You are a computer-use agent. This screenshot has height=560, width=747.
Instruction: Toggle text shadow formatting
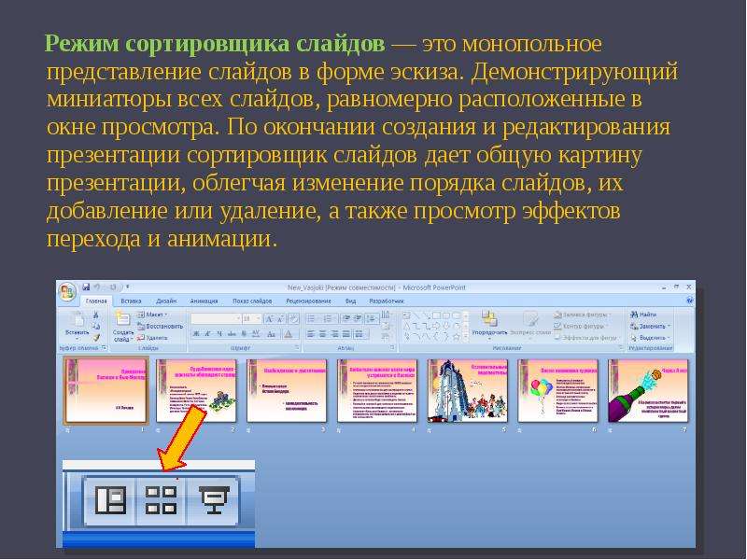pyautogui.click(x=244, y=334)
